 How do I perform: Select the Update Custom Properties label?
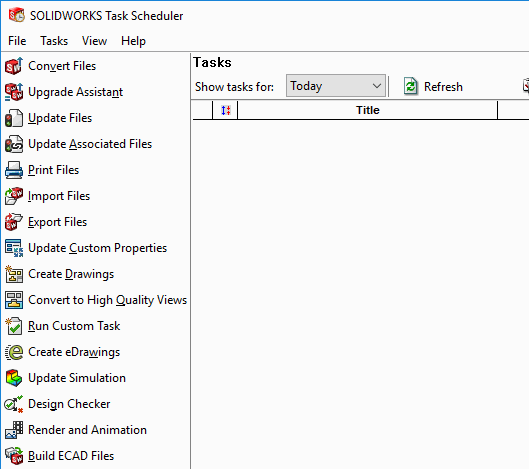(98, 248)
